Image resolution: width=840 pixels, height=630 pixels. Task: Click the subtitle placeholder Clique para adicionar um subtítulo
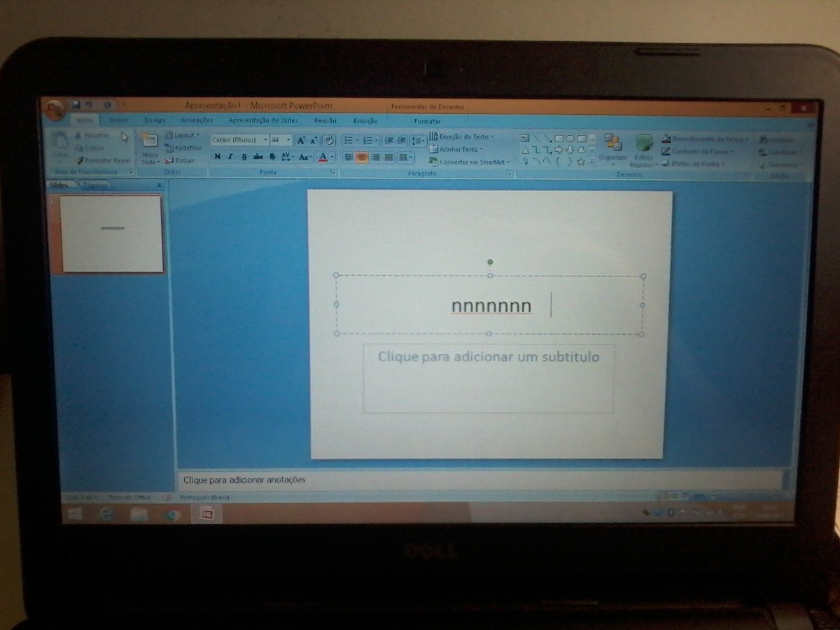click(489, 378)
